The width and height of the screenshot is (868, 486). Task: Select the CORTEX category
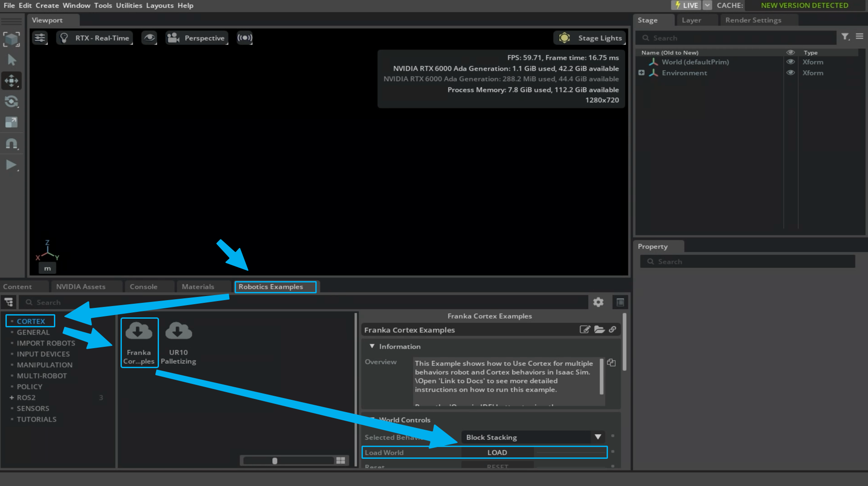pos(31,321)
